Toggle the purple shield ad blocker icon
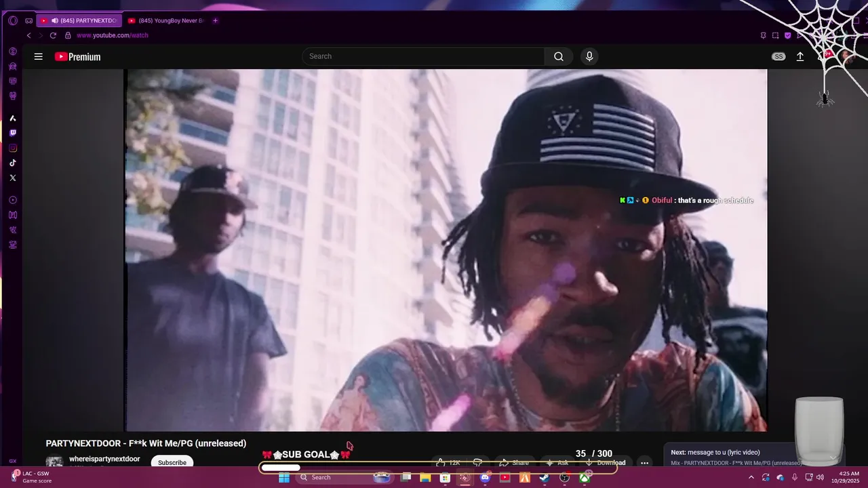The height and width of the screenshot is (488, 868). 788,35
